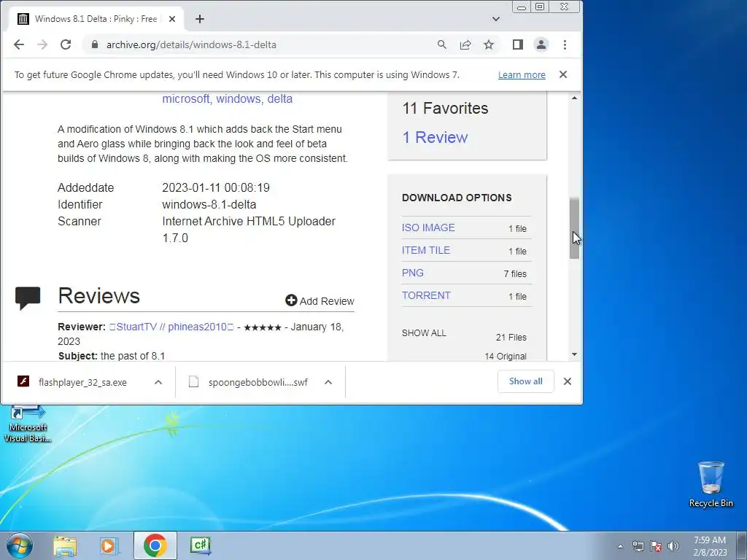Viewport: 747px width, 560px height.
Task: Click the 21 Files count text
Action: [x=511, y=337]
